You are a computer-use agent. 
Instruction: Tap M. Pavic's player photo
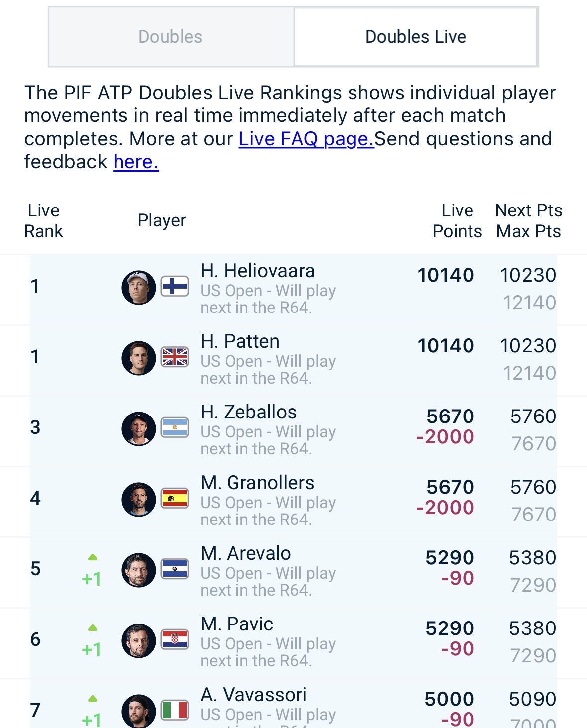tap(139, 640)
